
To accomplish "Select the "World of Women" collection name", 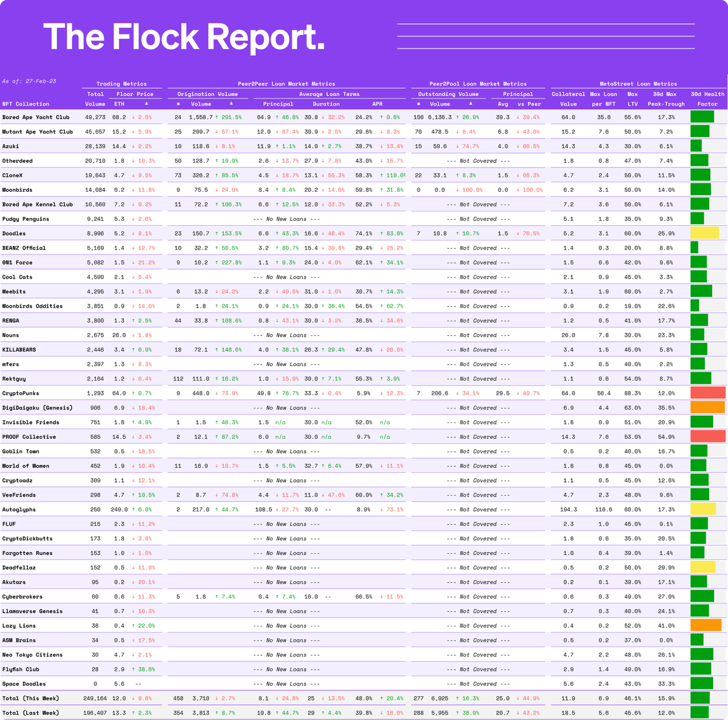I will pyautogui.click(x=26, y=466).
